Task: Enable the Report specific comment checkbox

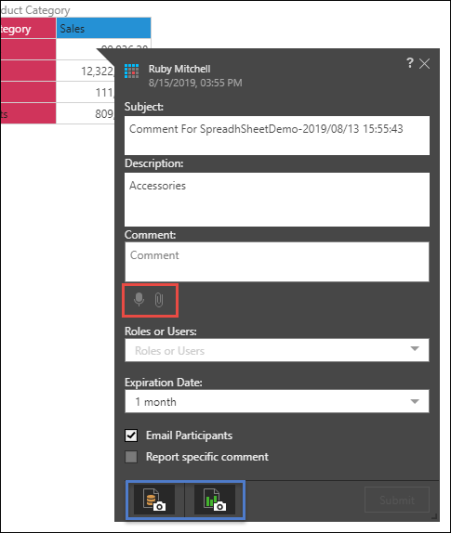Action: tap(131, 457)
